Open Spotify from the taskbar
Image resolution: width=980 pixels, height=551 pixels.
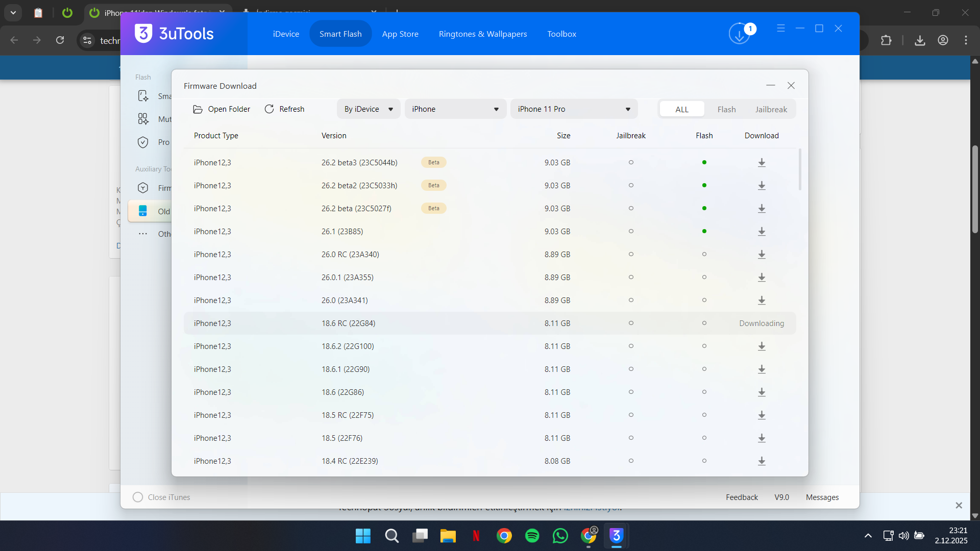coord(532,536)
